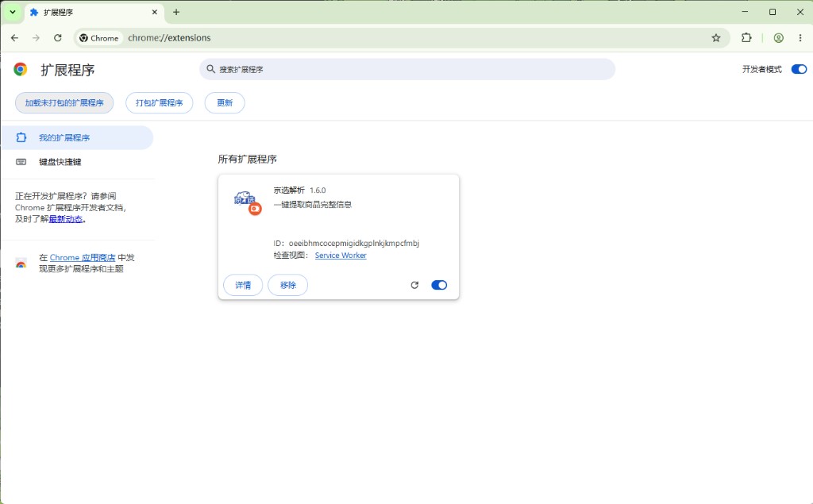This screenshot has height=504, width=813.
Task: Click the 所有扩展程序 heading
Action: coord(248,160)
